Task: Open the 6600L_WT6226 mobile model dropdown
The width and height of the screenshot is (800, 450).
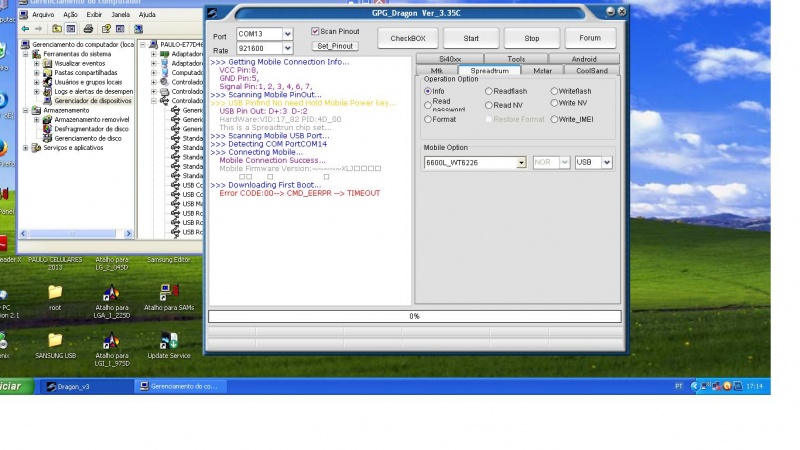Action: point(521,163)
